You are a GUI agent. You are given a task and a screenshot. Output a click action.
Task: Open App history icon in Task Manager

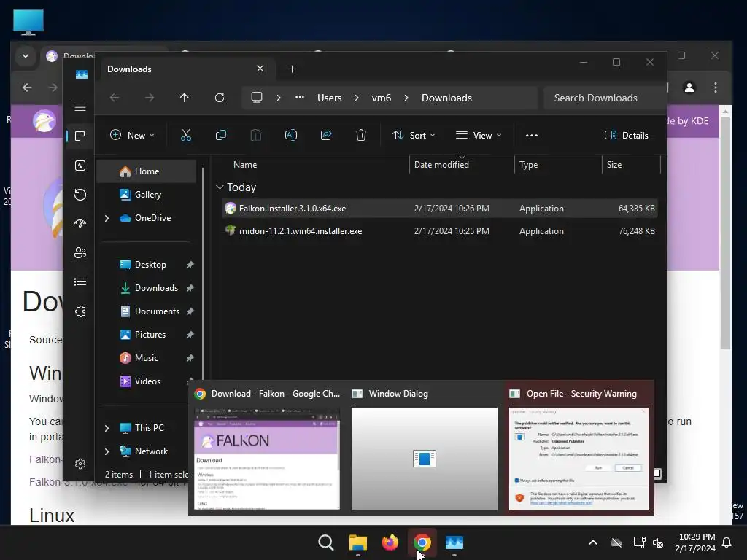[x=80, y=194]
